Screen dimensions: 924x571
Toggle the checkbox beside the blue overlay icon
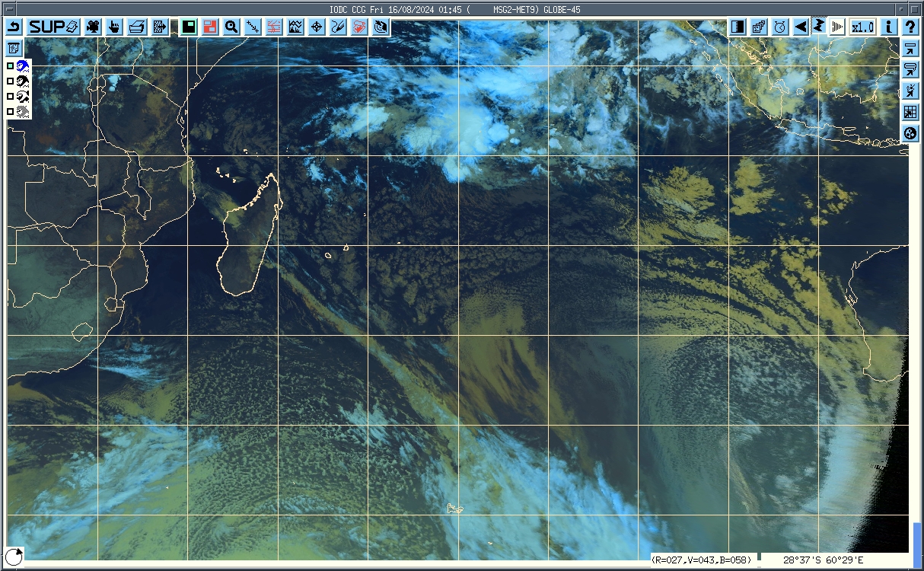tap(10, 66)
